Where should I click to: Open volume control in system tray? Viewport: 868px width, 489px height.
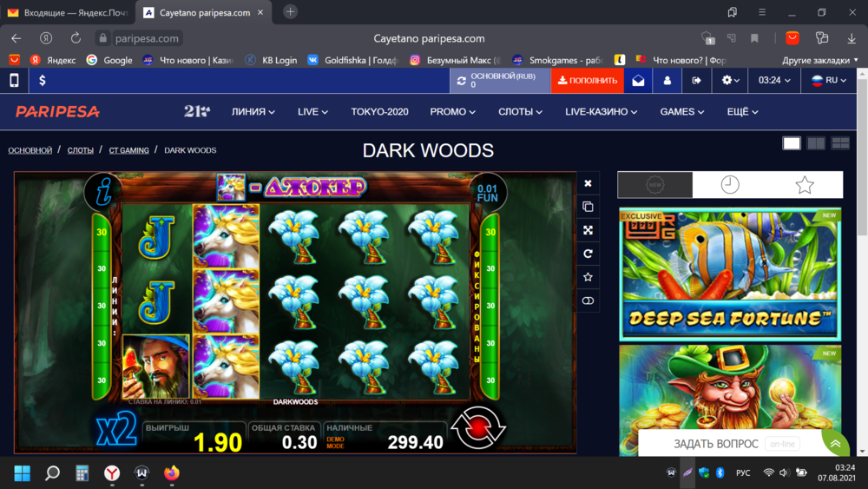[x=784, y=473]
